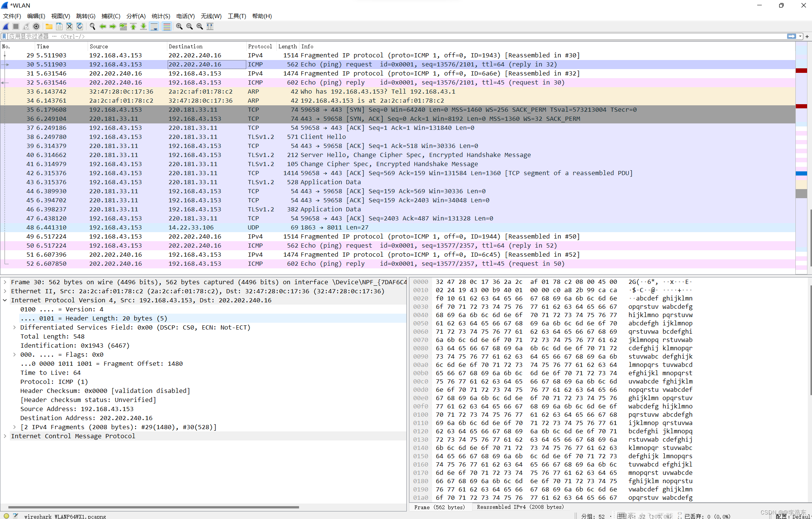812x519 pixels.
Task: Open Find packet magnifier tool
Action: coord(93,26)
